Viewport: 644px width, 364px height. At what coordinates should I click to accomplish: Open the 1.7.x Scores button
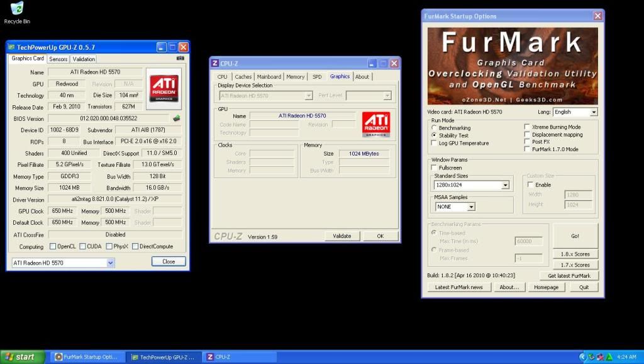575,265
